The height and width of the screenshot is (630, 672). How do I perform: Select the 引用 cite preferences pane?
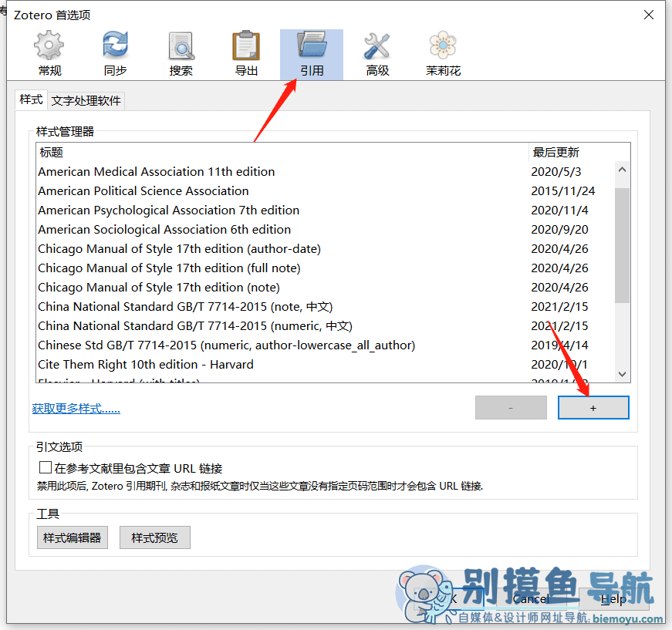(312, 55)
